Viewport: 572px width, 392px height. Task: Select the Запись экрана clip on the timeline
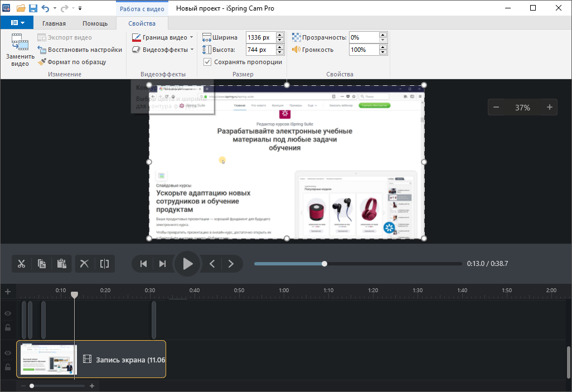tap(91, 359)
